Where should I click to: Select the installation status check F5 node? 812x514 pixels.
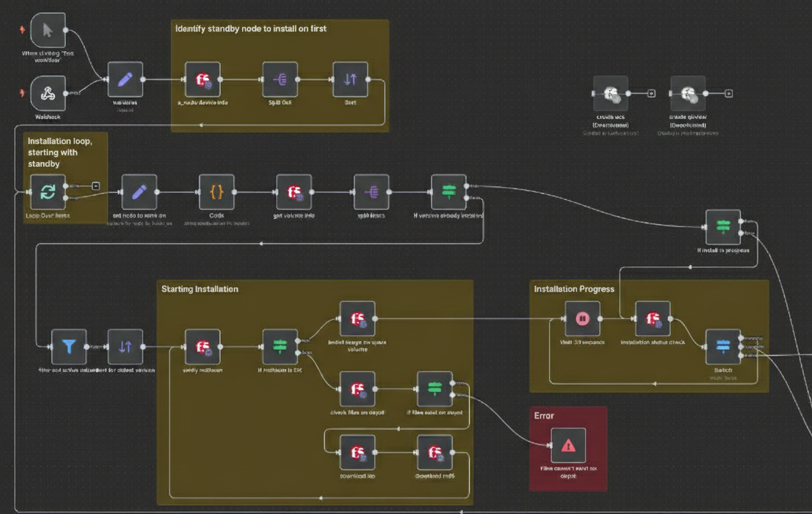coord(652,318)
